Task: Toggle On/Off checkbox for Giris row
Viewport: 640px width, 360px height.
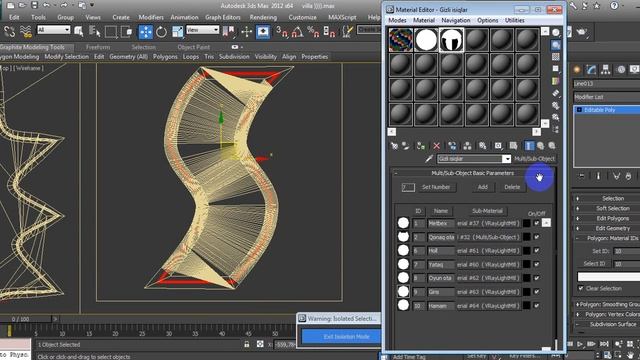Action: tap(537, 292)
